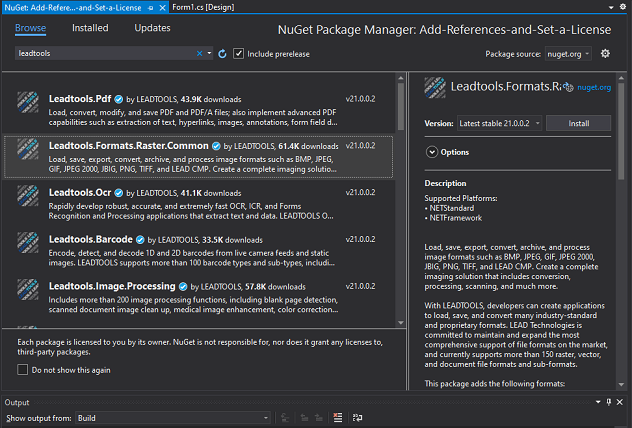Toggle the Include prerelease checkbox
This screenshot has width=632, height=428.
coord(239,54)
